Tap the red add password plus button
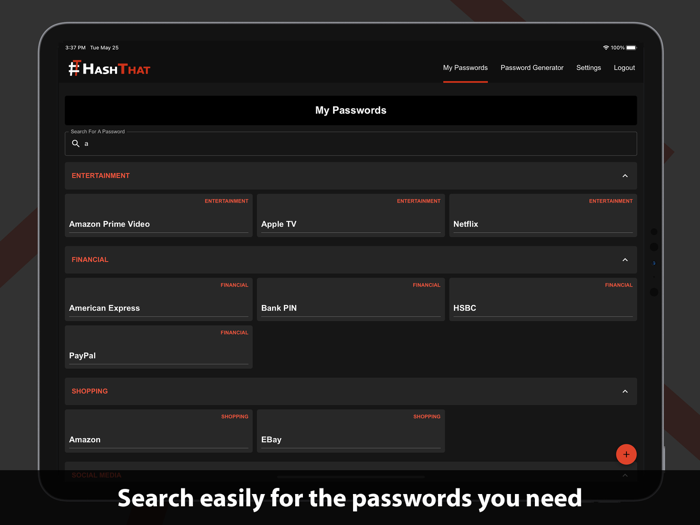The image size is (700, 525). 626,454
